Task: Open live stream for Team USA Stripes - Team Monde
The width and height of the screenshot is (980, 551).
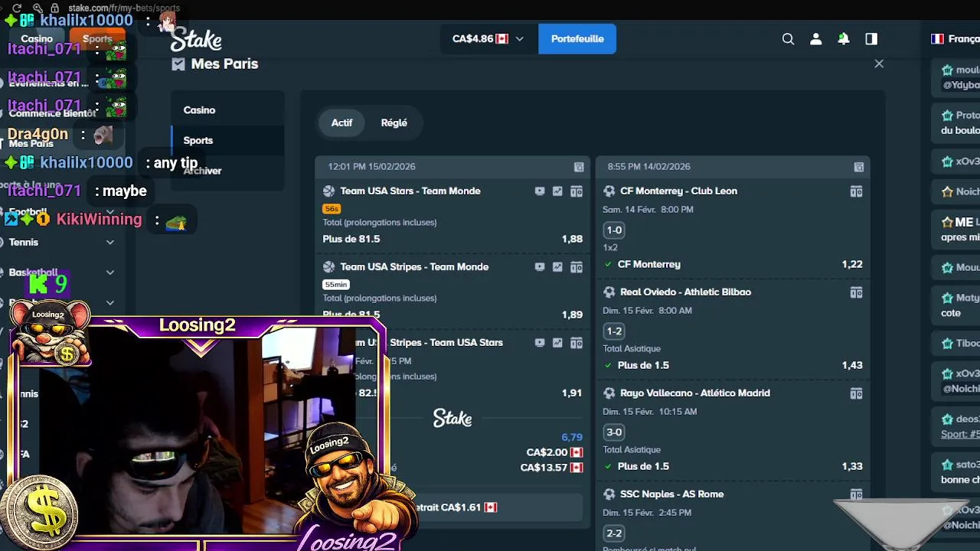Action: coord(540,267)
